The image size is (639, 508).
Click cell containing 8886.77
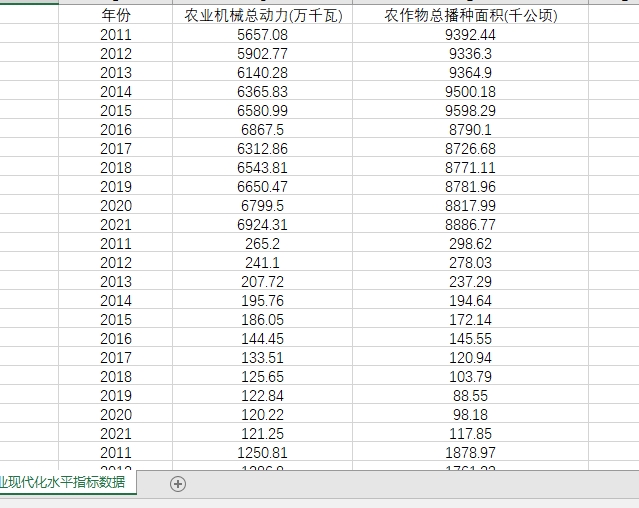pyautogui.click(x=470, y=224)
